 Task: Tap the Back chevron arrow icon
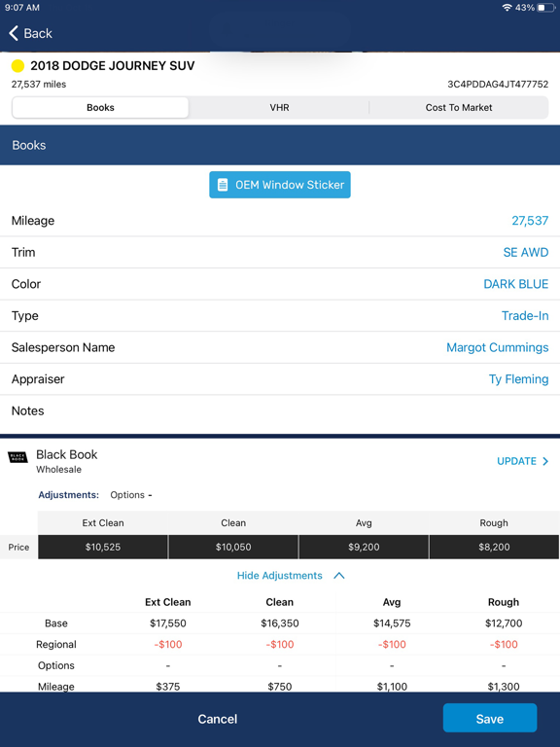(14, 33)
